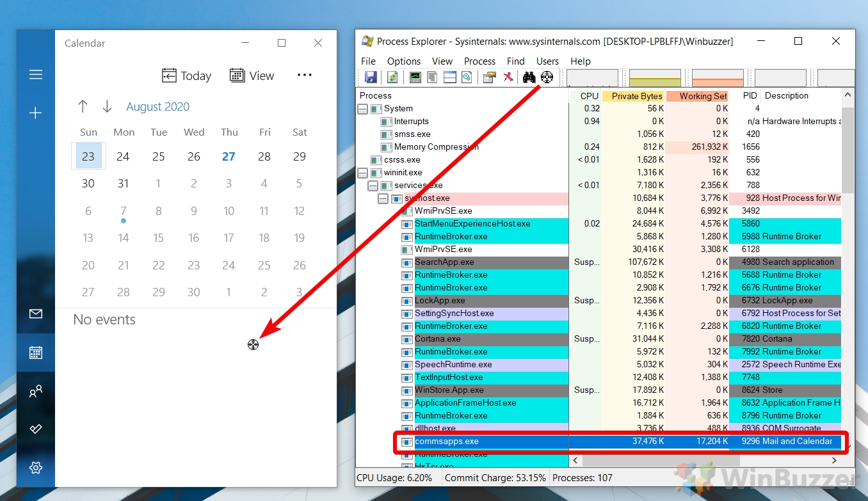868x501 pixels.
Task: Open People icon in Calendar sidebar
Action: coord(36,391)
